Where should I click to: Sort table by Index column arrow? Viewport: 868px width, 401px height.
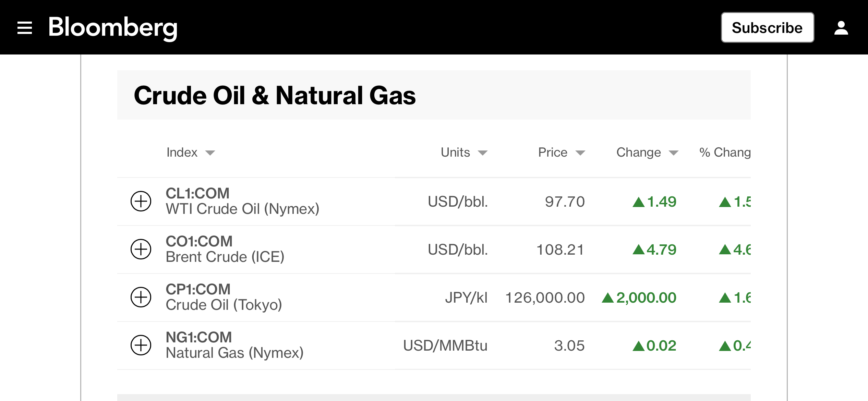[210, 153]
